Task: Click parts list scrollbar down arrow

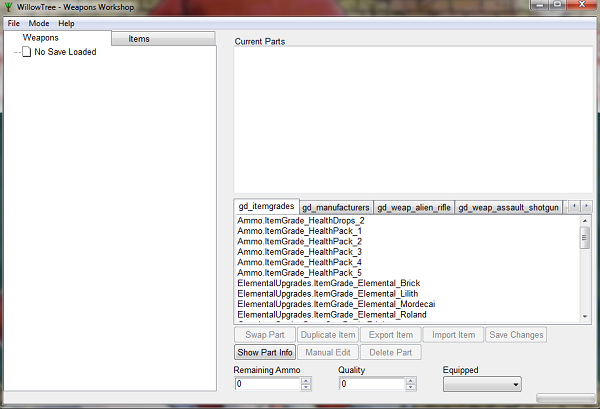Action: tap(585, 316)
